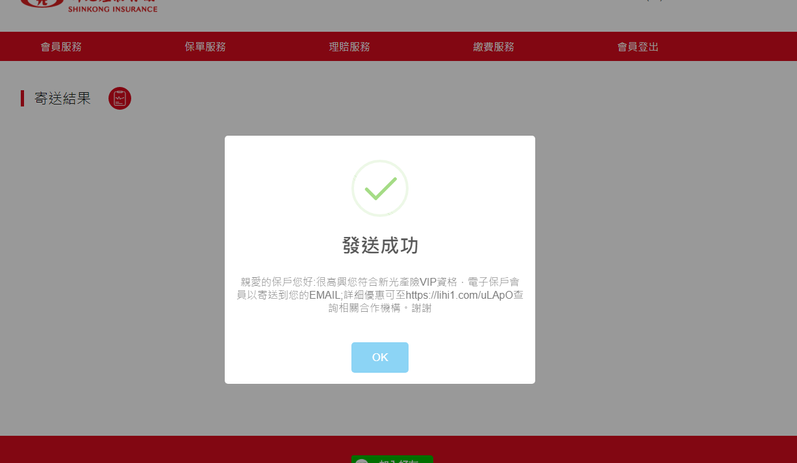Go to 繳費服務 in the navigation bar
The image size is (797, 463).
point(494,47)
